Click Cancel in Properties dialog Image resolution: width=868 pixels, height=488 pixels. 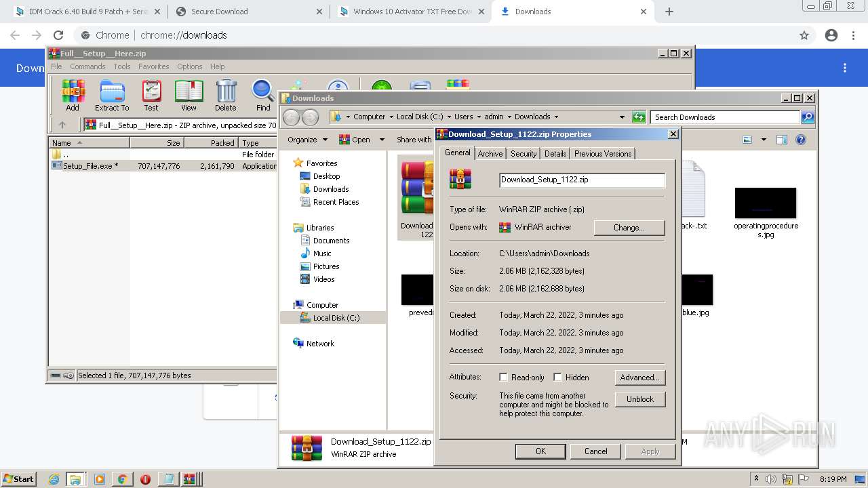596,451
